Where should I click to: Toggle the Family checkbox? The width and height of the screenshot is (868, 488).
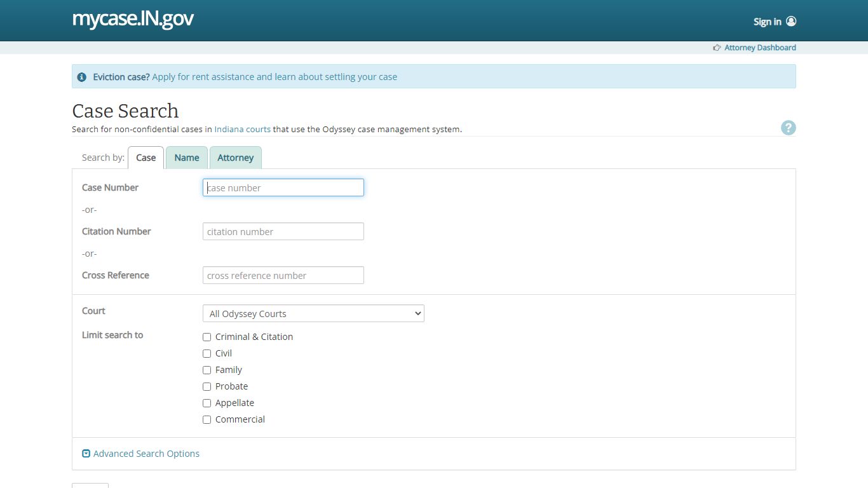click(207, 370)
